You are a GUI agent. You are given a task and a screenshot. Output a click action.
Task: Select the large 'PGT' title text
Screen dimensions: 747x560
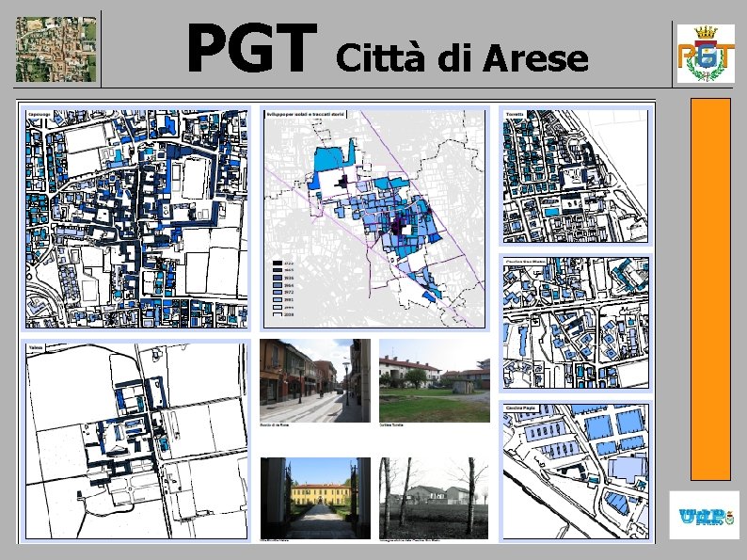pos(252,48)
